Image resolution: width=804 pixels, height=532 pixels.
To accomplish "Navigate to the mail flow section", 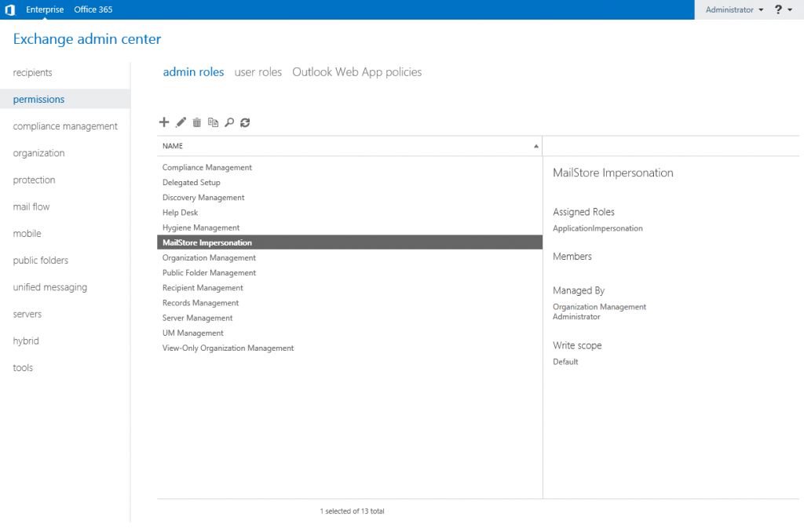I will [x=31, y=206].
